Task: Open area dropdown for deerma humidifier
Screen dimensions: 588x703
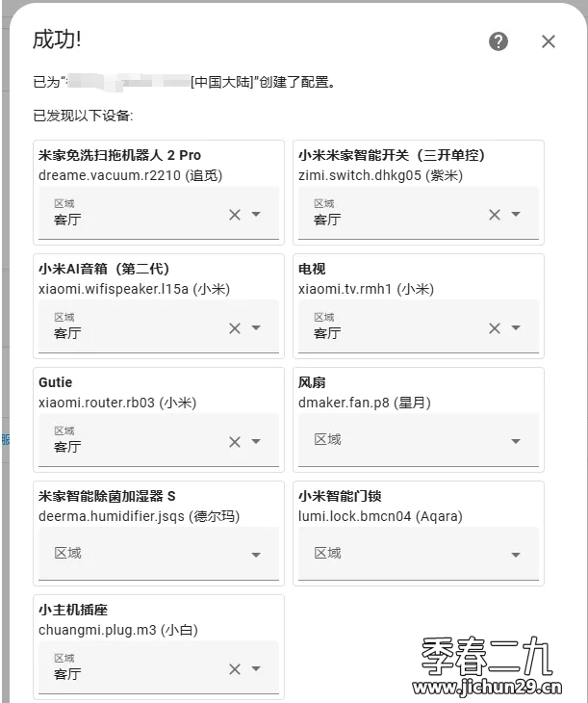Action: (x=256, y=555)
